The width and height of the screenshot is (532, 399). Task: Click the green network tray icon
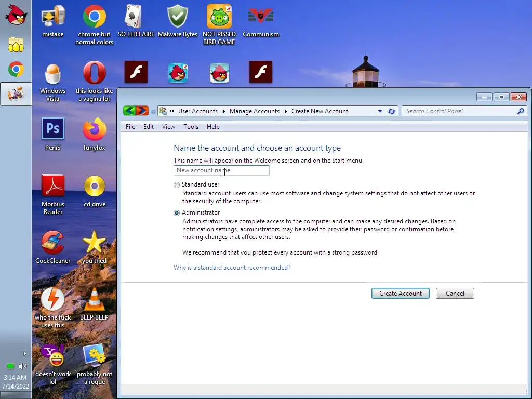tap(10, 366)
